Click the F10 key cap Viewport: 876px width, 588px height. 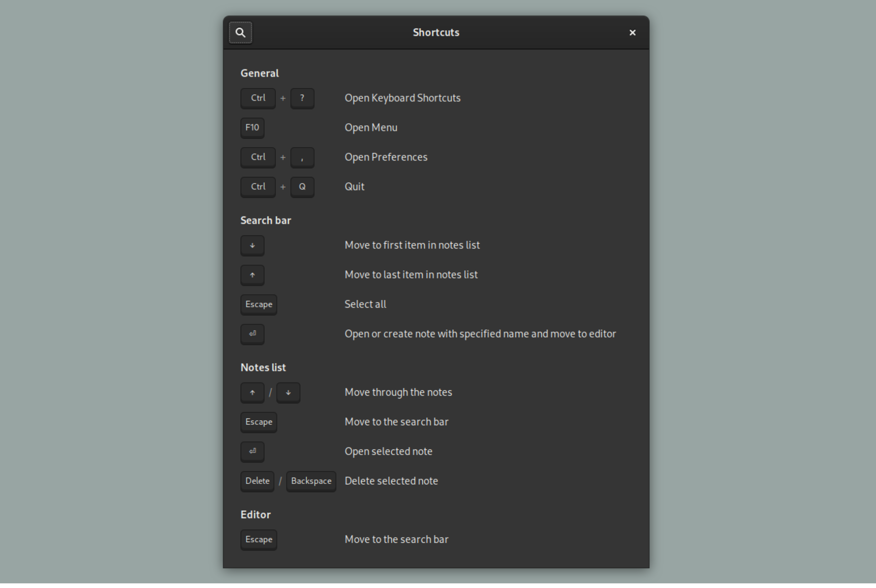pyautogui.click(x=252, y=128)
